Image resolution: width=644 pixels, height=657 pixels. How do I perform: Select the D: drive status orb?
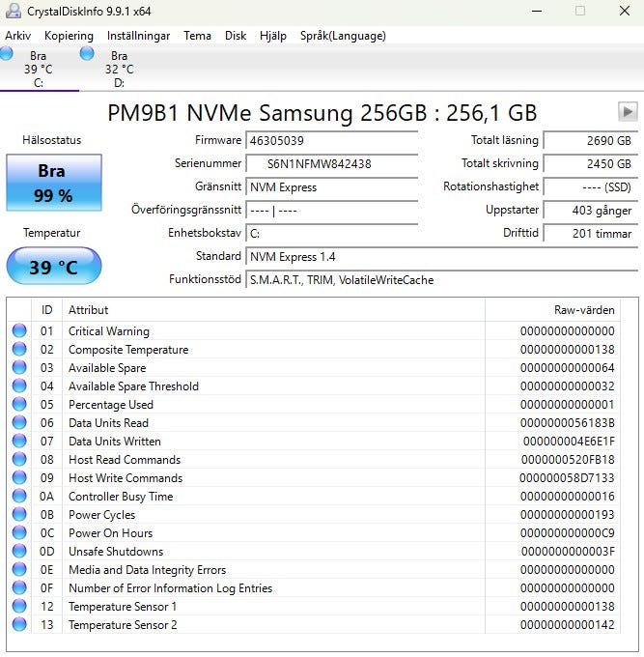(87, 54)
